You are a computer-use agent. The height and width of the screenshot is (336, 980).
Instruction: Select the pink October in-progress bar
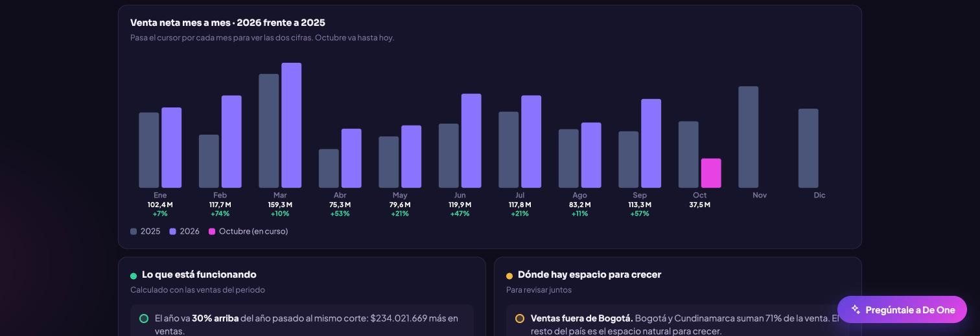coord(711,173)
